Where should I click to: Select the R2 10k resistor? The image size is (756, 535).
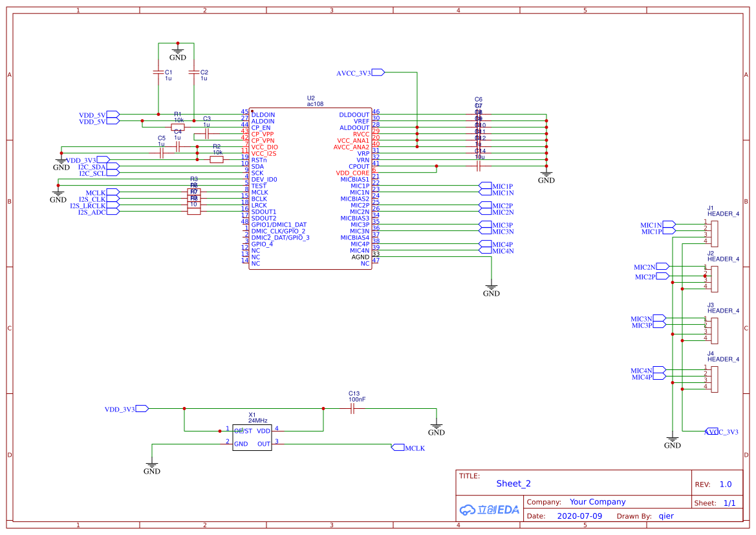pyautogui.click(x=217, y=159)
